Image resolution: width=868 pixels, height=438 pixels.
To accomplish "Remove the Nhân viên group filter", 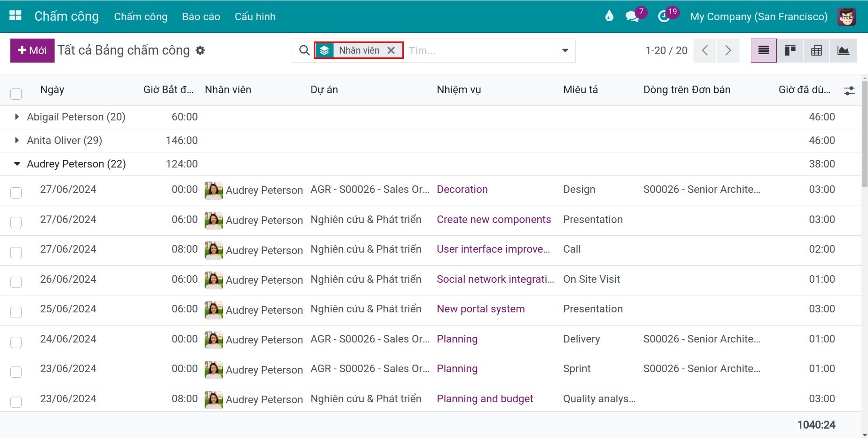I will [391, 50].
